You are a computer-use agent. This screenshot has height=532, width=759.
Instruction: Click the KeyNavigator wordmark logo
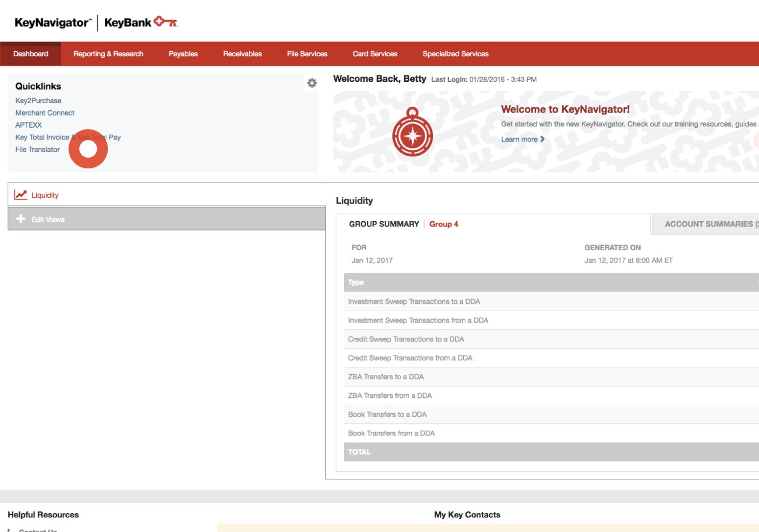tap(50, 22)
